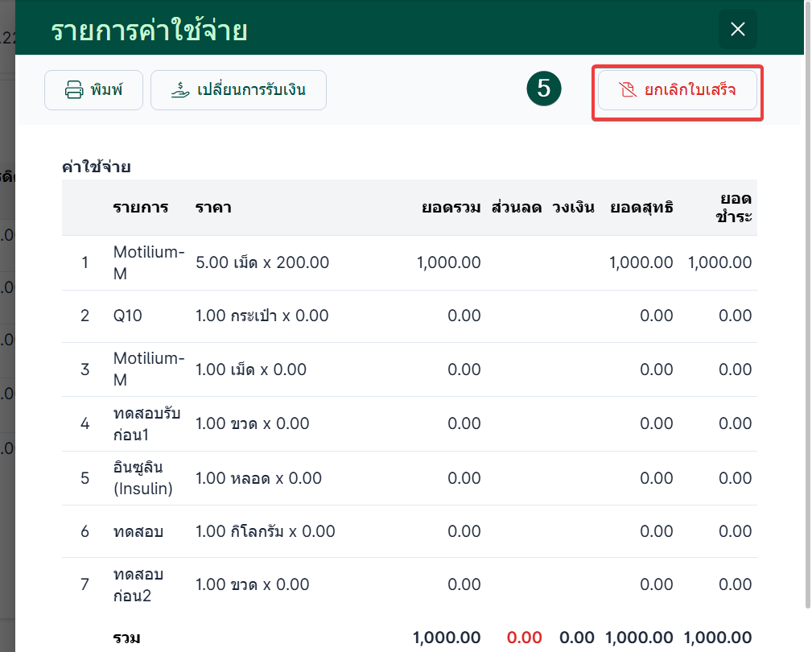Click the รายการ column header
812x652 pixels.
coord(141,208)
